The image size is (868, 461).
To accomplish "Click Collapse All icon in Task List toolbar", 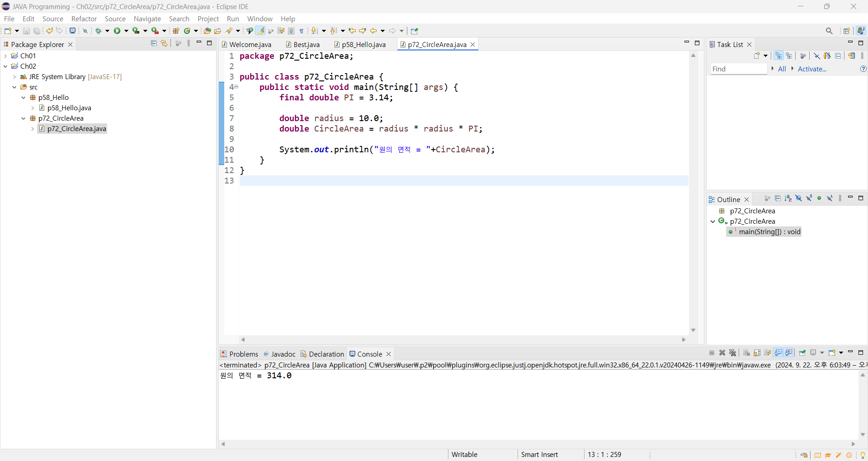I will coord(838,56).
